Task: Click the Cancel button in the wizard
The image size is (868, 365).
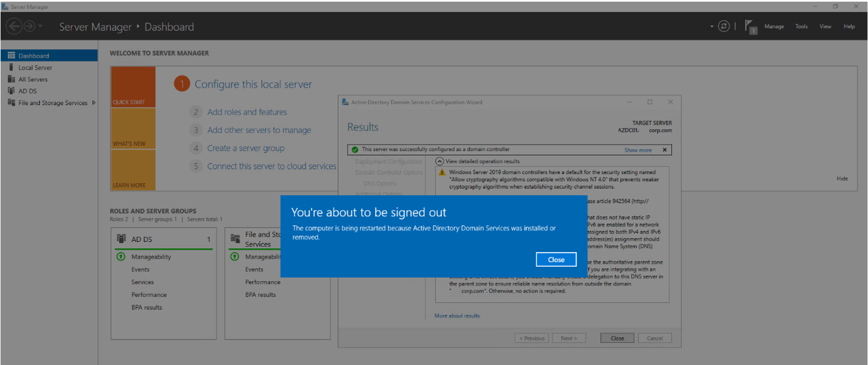Action: pyautogui.click(x=655, y=338)
